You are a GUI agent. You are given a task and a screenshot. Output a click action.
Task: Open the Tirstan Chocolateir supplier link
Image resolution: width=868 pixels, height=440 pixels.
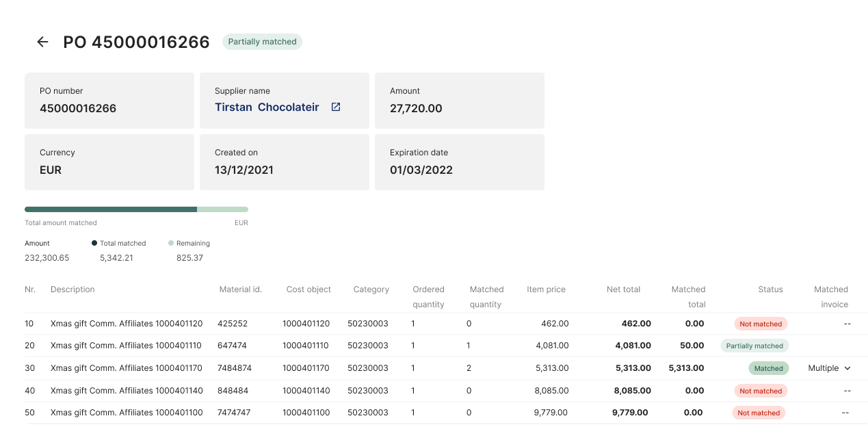click(268, 107)
